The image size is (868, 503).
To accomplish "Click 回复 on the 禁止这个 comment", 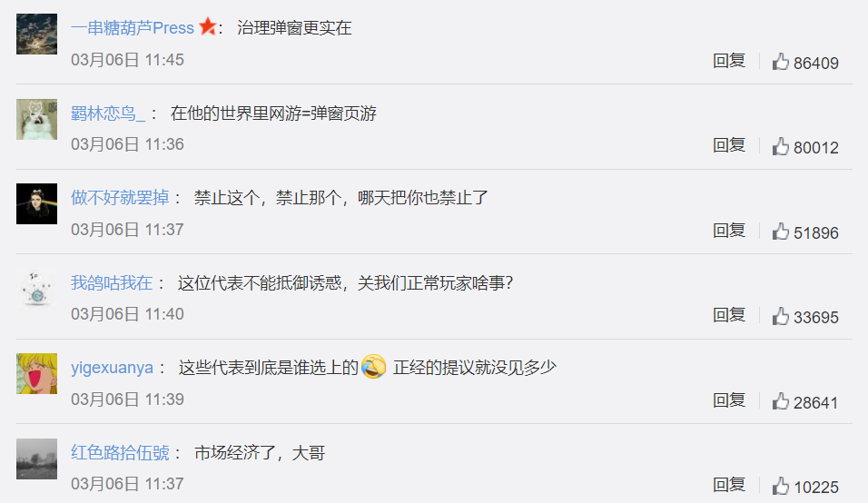I will [x=729, y=231].
